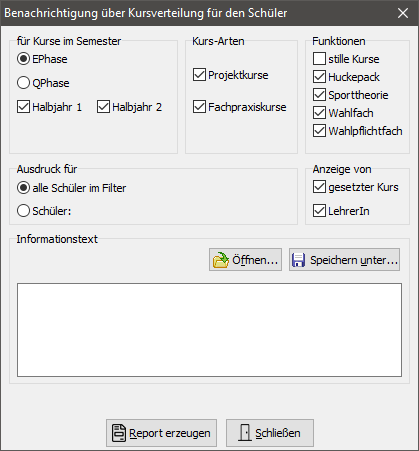419x451 pixels.
Task: Close the dialog via title bar X
Action: 403,13
